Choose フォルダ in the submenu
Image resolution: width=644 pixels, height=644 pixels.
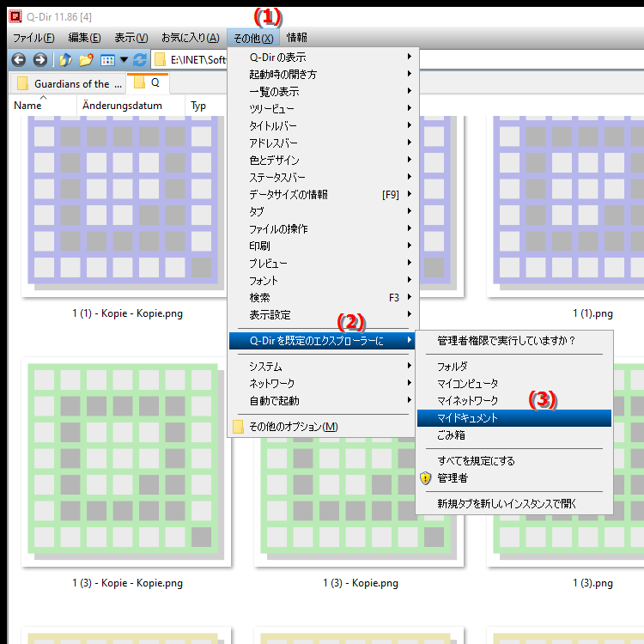point(514,366)
